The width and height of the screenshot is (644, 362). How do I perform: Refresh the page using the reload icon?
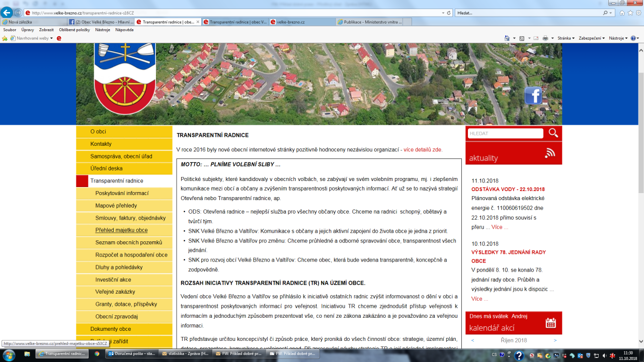pos(448,13)
